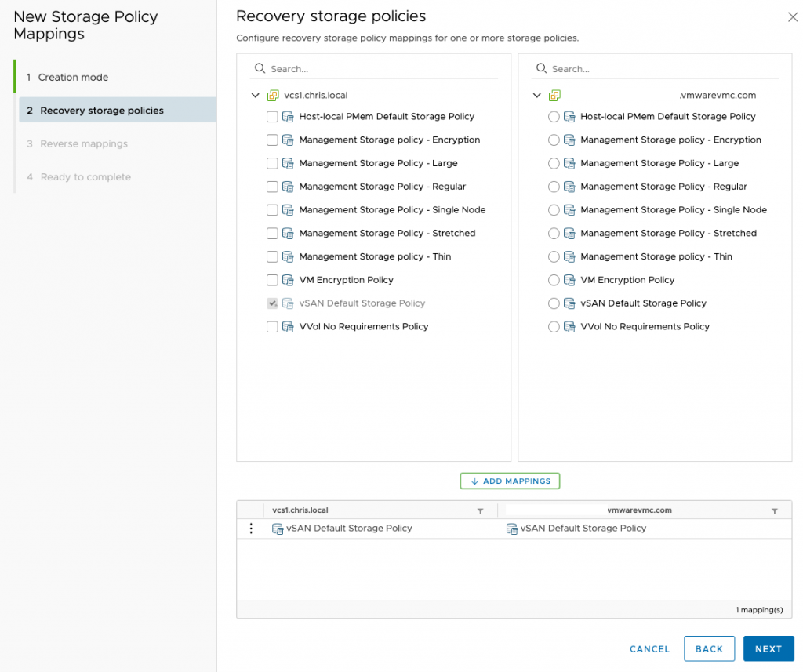Filter the vmwarevmc.com mappings column
This screenshot has height=672, width=803.
775,511
